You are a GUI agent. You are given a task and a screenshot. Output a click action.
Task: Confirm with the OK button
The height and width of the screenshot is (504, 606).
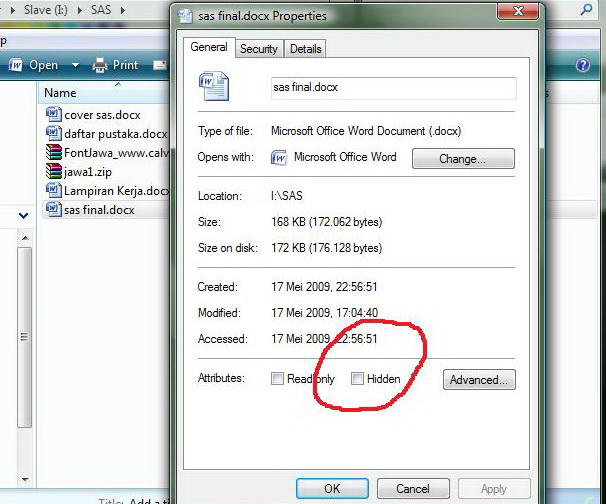[x=332, y=489]
